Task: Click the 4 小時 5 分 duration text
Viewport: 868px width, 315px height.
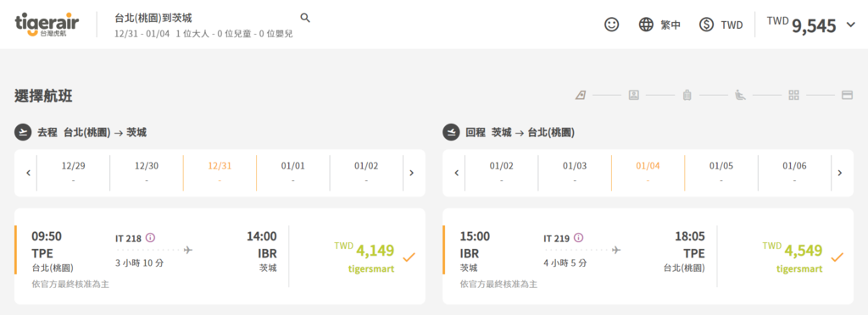Action: pos(565,263)
